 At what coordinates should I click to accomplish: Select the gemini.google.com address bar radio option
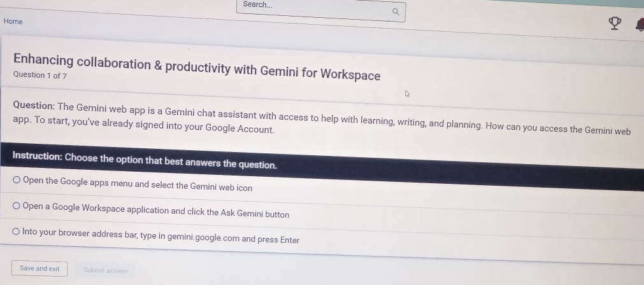pyautogui.click(x=17, y=232)
